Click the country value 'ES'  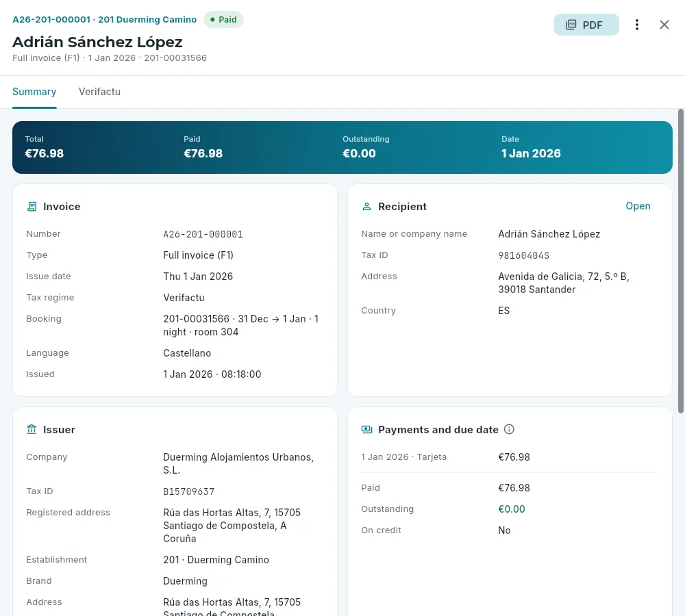pyautogui.click(x=503, y=311)
